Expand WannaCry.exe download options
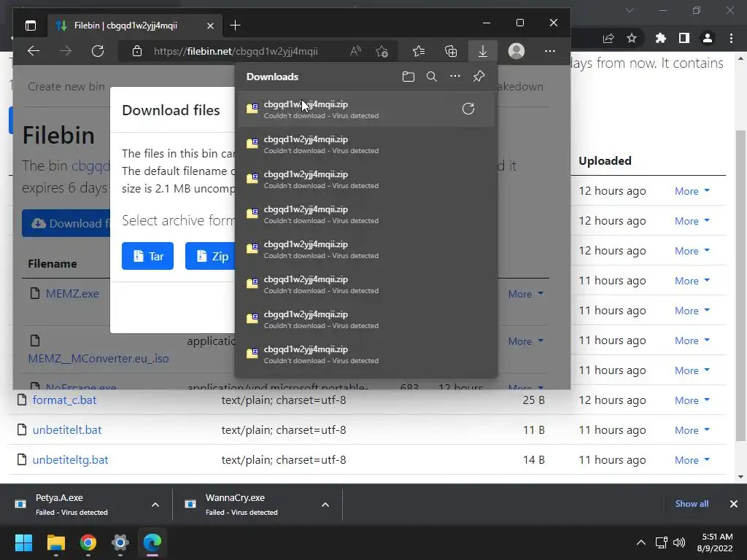Image resolution: width=747 pixels, height=560 pixels. pos(325,505)
